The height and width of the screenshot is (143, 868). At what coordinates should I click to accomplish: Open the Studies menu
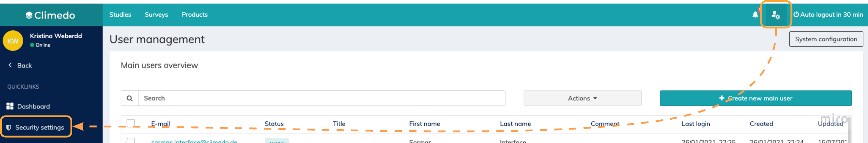coord(120,14)
